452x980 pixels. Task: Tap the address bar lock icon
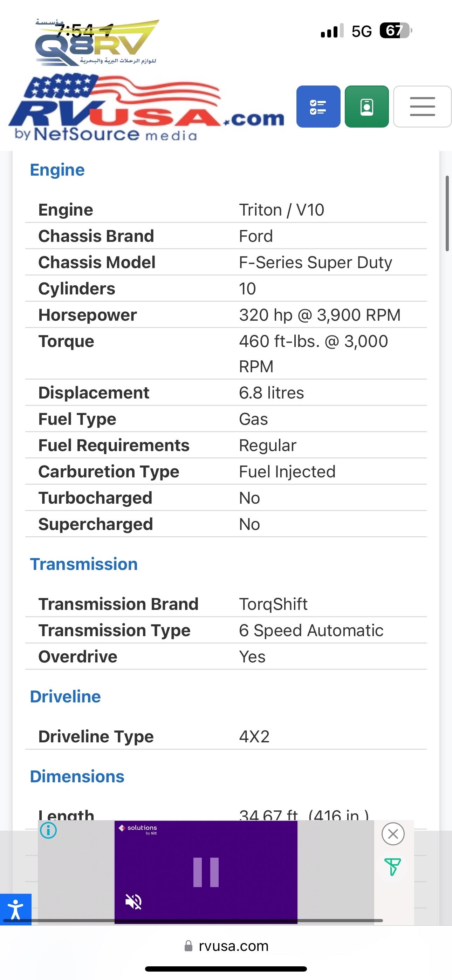[189, 946]
